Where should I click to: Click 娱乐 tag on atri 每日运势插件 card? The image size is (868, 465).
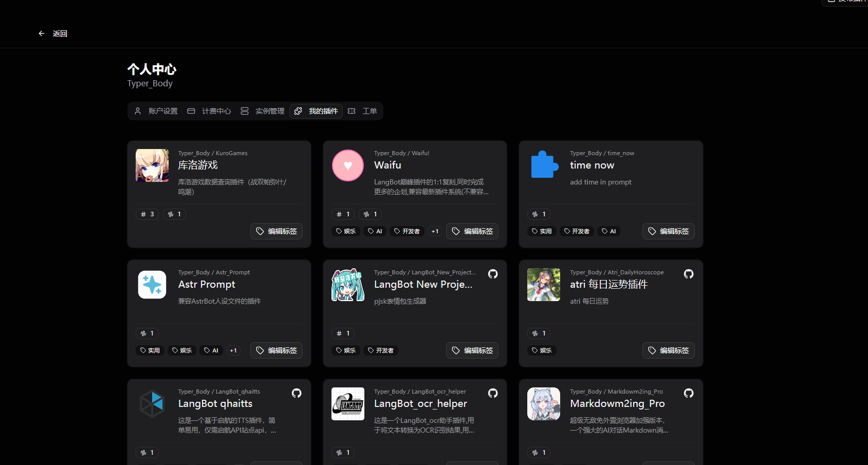[542, 350]
